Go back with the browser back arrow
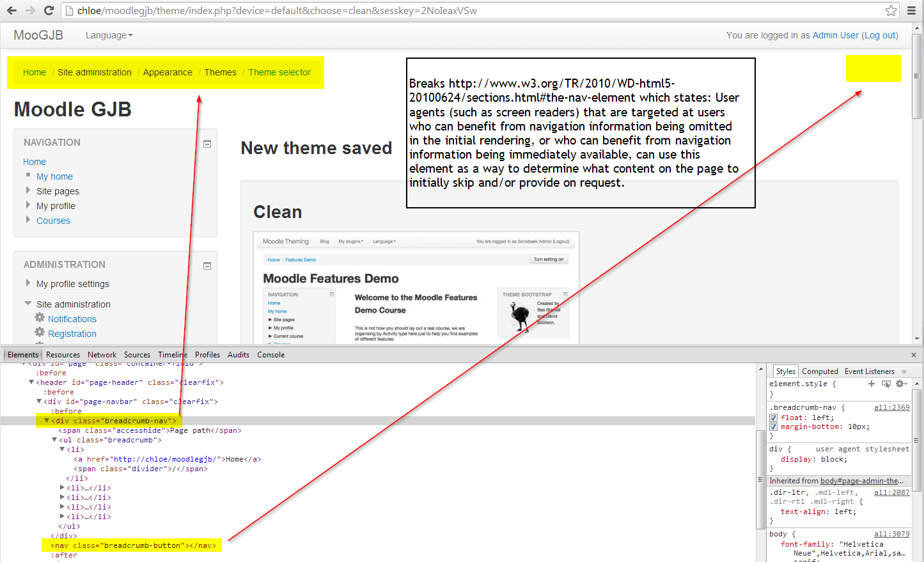 [x=12, y=10]
